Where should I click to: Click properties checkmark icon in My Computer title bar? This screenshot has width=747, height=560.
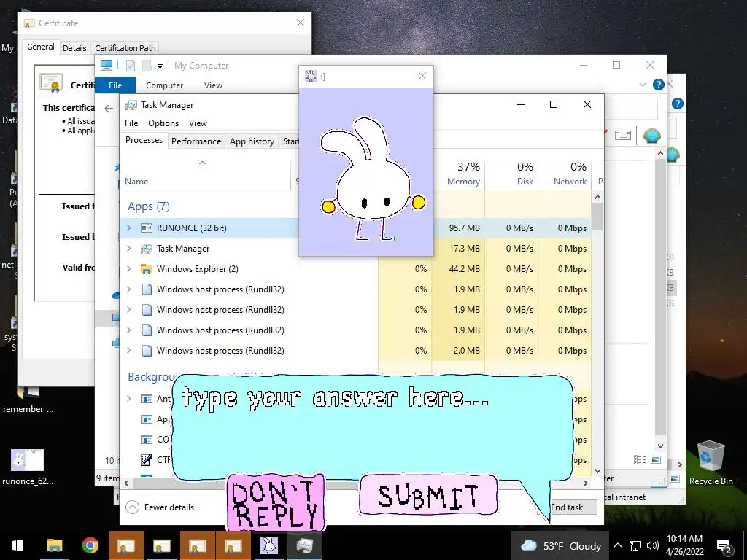130,66
